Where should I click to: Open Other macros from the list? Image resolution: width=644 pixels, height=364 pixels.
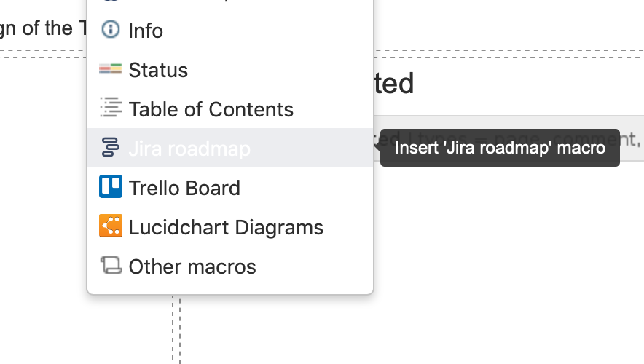[230, 266]
